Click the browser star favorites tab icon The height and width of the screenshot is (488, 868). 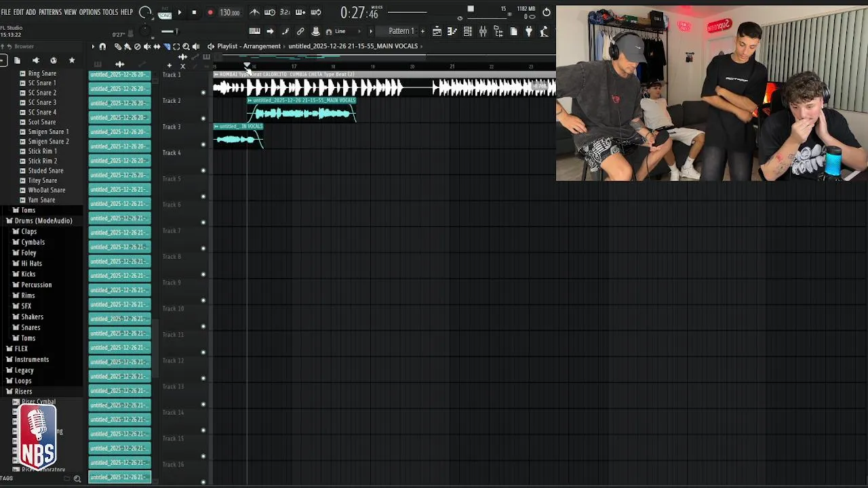[x=71, y=60]
